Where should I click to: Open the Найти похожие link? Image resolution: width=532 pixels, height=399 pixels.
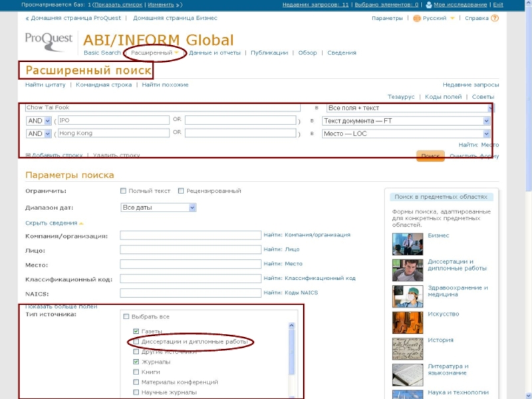click(x=165, y=85)
